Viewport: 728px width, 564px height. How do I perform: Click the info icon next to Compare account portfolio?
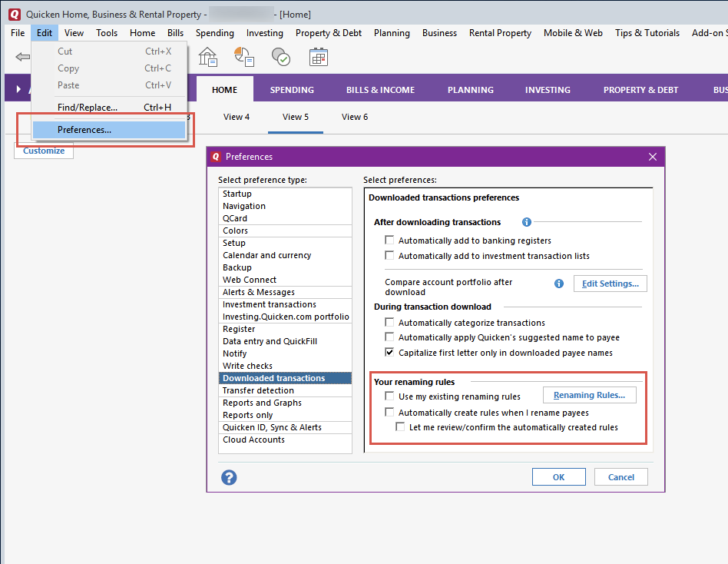tap(558, 284)
